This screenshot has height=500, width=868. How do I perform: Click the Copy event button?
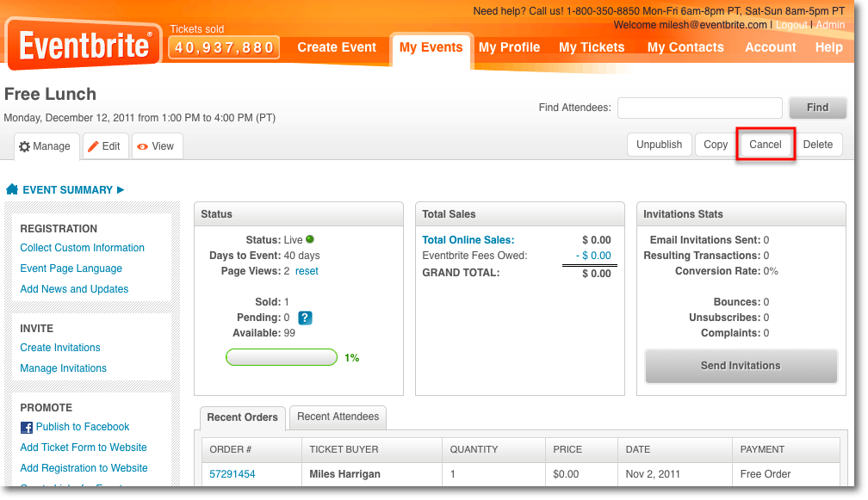pos(716,145)
